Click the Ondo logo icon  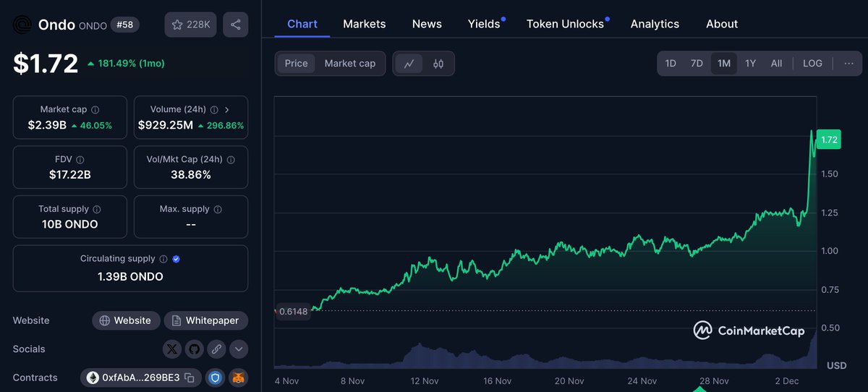pyautogui.click(x=22, y=25)
